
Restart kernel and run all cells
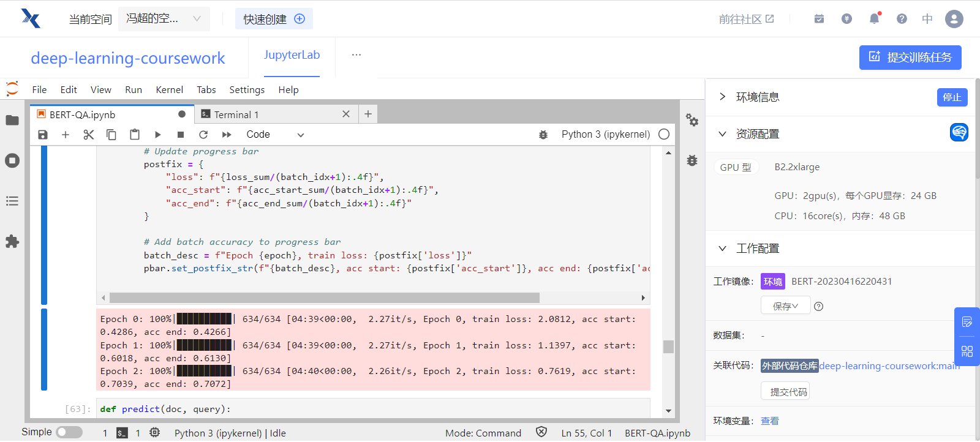(227, 135)
